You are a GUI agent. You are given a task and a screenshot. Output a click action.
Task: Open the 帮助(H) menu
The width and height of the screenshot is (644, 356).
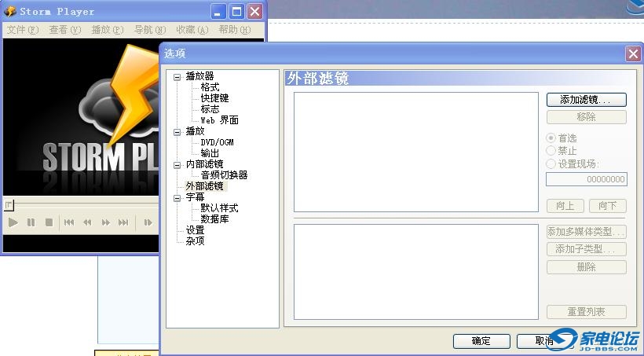[235, 30]
